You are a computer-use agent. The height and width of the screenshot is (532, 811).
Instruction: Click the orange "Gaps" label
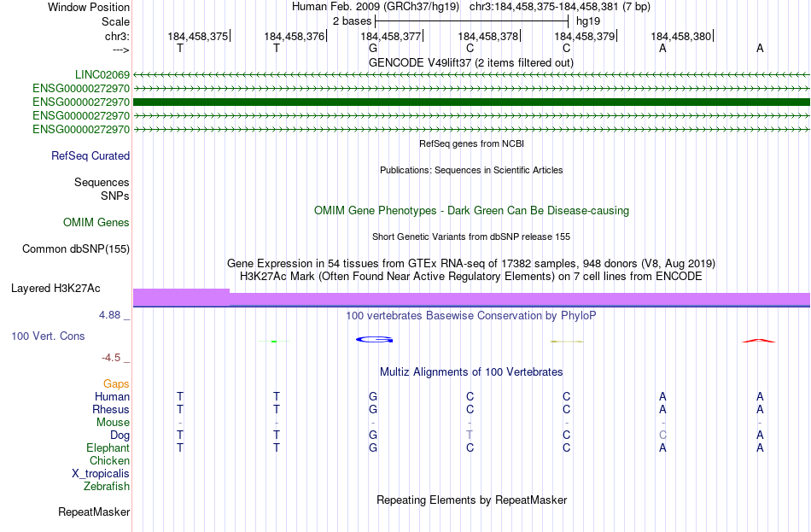coord(116,384)
